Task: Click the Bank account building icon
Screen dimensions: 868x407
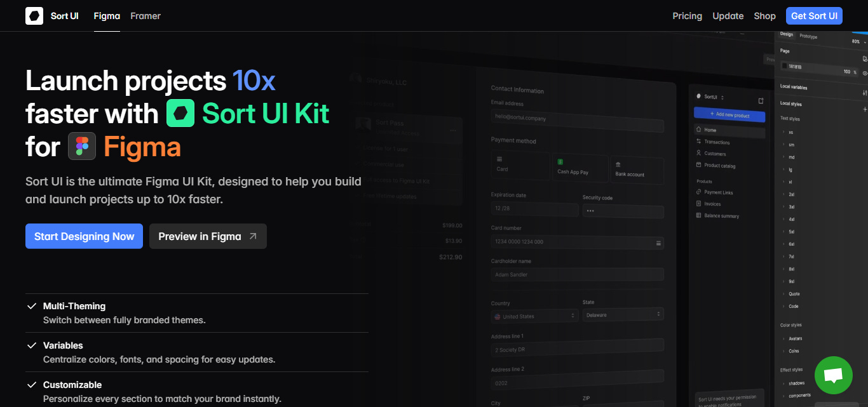Action: coord(618,164)
